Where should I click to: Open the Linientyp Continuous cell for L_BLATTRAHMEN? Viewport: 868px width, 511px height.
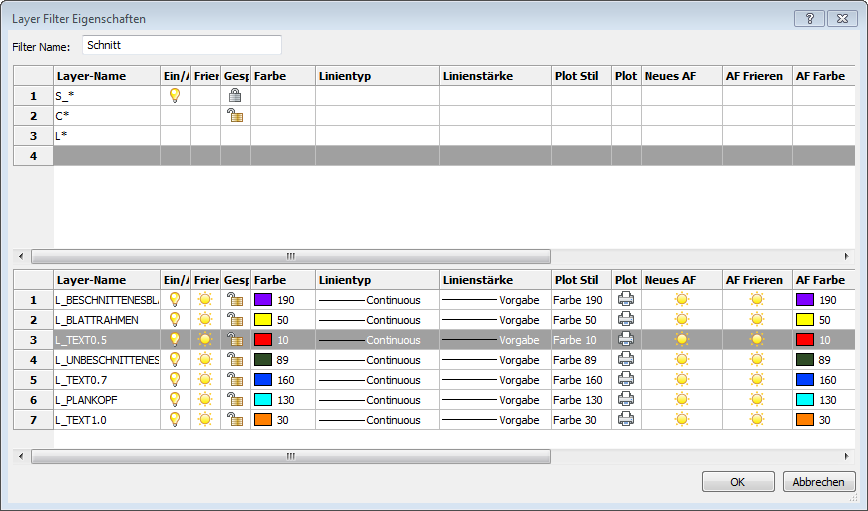point(377,320)
